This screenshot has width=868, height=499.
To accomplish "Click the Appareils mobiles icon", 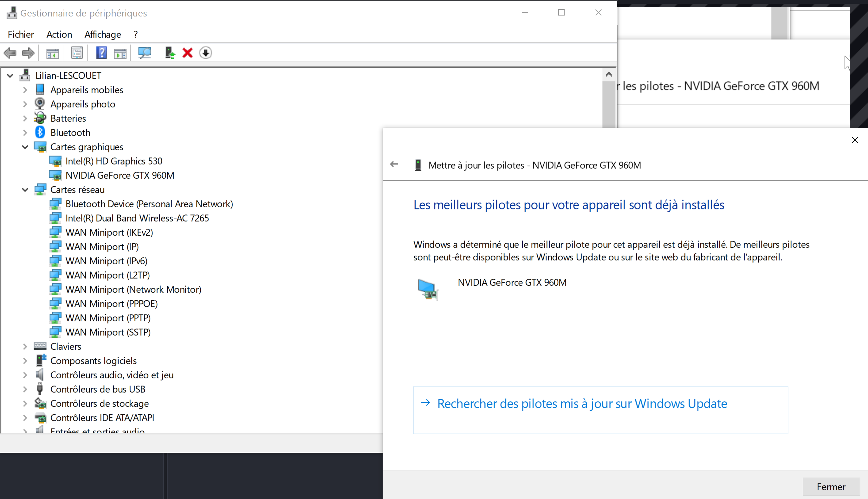I will coord(40,89).
